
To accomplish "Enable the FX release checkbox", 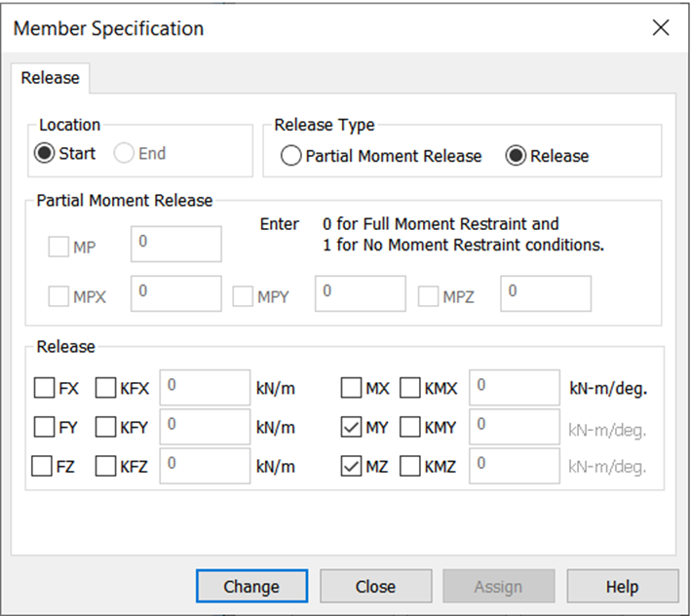I will click(x=45, y=389).
